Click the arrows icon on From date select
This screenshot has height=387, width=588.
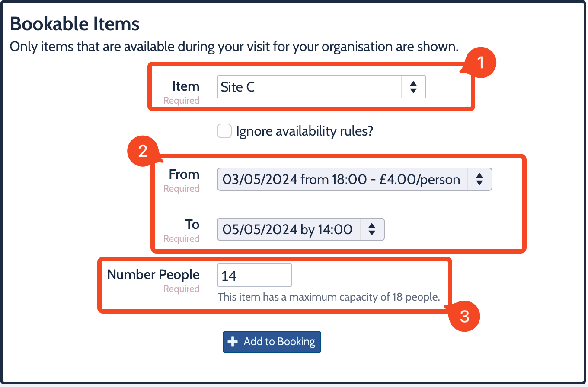(479, 179)
